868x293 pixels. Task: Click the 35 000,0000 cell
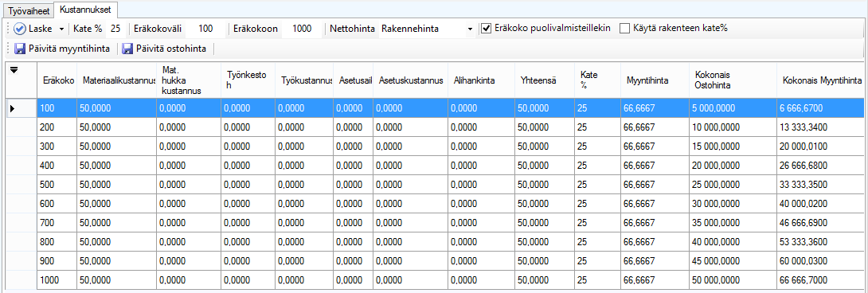click(733, 222)
